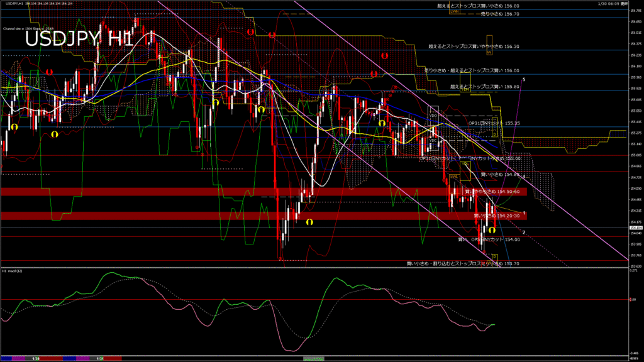The width and height of the screenshot is (644, 362).
Task: Select the wave label 1 marker
Action: pyautogui.click(x=524, y=214)
